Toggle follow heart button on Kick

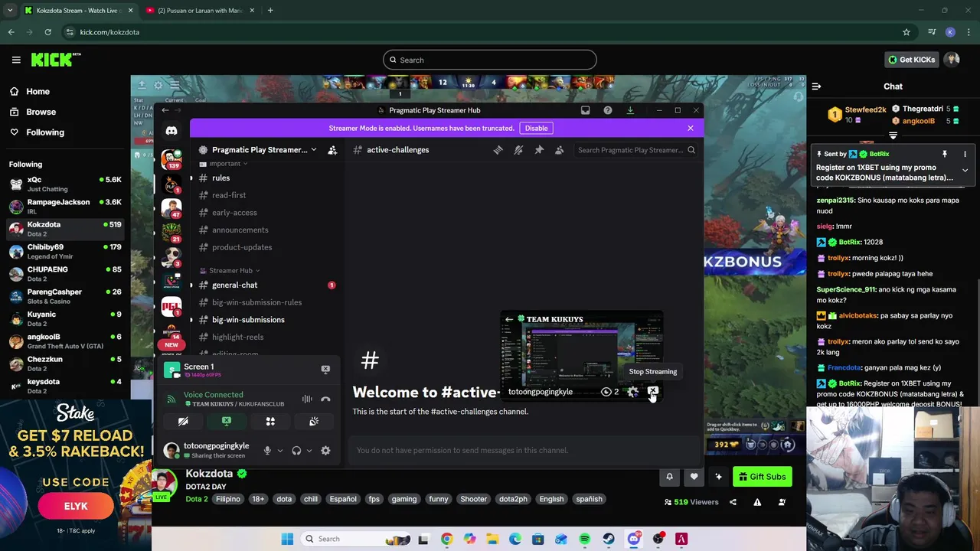point(694,477)
